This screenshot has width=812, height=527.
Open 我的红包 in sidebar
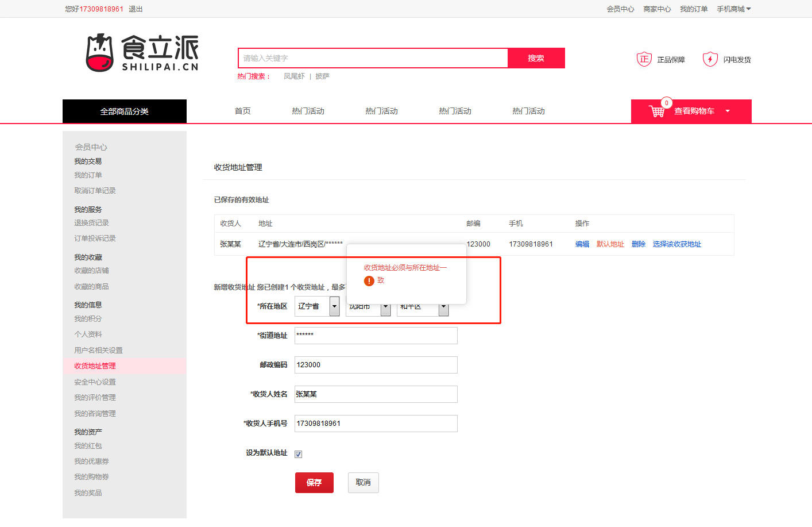(88, 446)
